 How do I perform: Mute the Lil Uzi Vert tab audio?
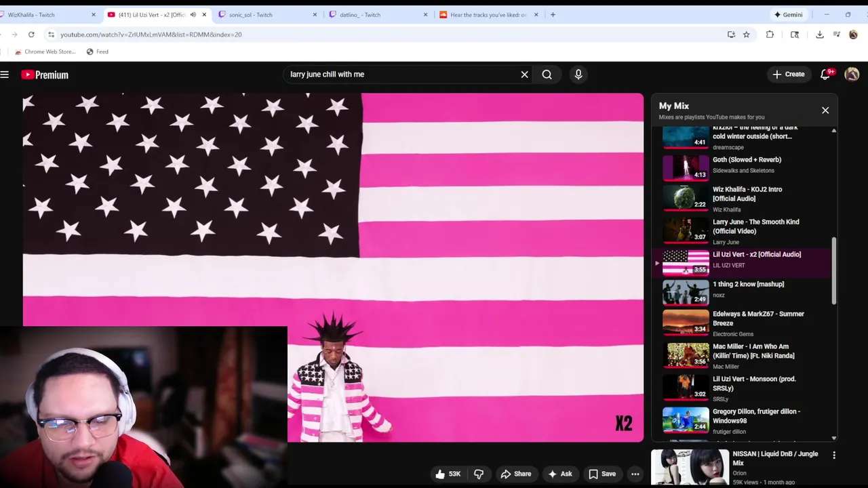click(193, 15)
